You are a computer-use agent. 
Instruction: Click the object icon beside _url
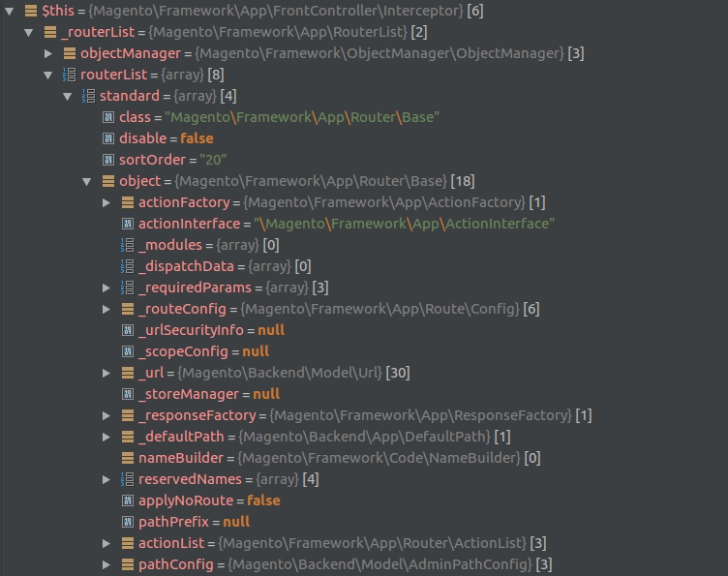[x=128, y=373]
